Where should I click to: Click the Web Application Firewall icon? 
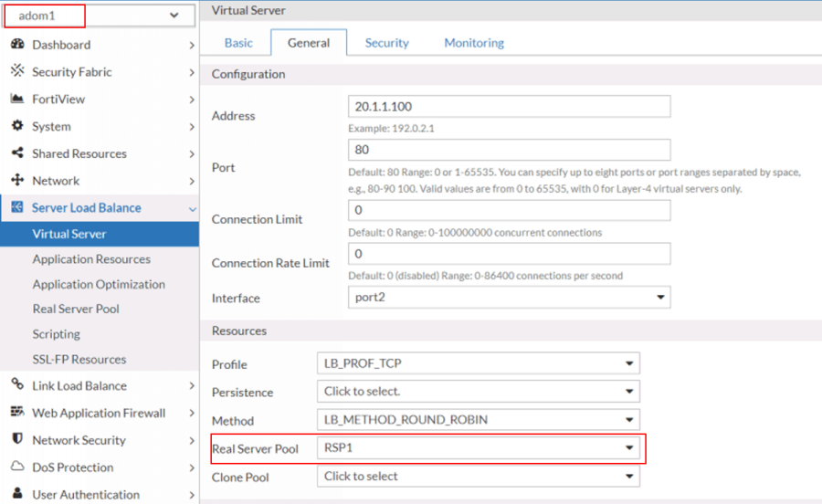pos(17,413)
